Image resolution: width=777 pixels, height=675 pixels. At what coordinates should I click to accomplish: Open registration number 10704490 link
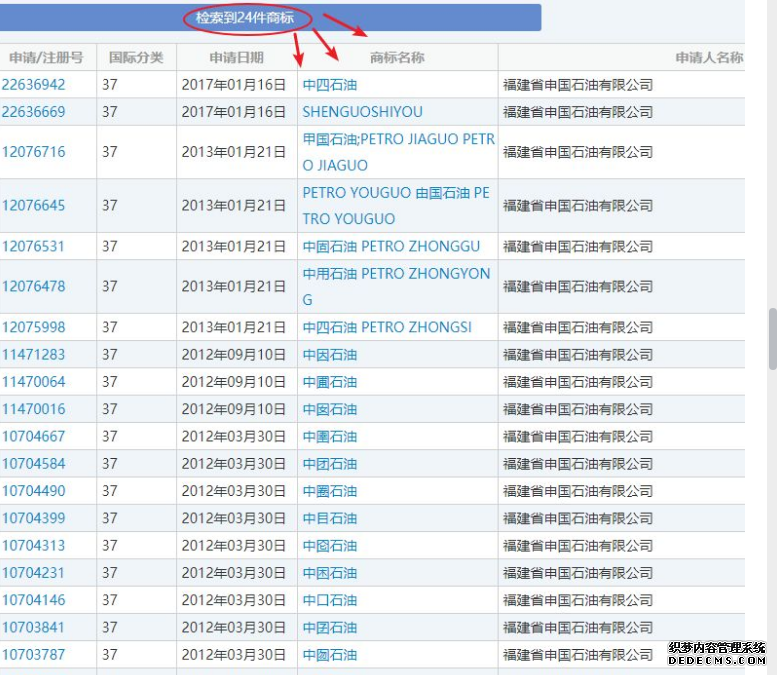click(33, 491)
